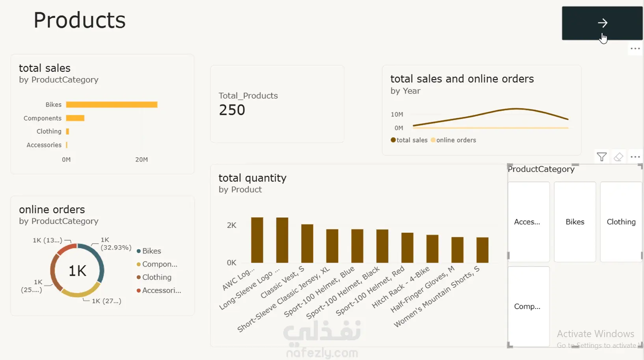This screenshot has width=644, height=360.
Task: Clear selections with the eraser icon
Action: click(x=618, y=157)
